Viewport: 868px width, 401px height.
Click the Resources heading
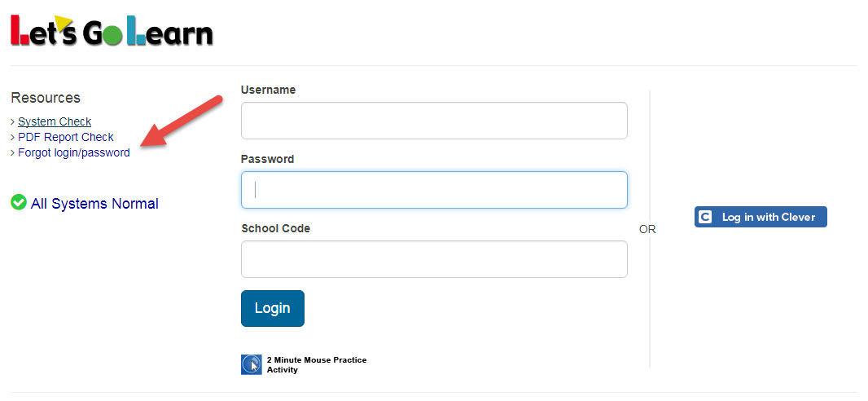(x=46, y=98)
